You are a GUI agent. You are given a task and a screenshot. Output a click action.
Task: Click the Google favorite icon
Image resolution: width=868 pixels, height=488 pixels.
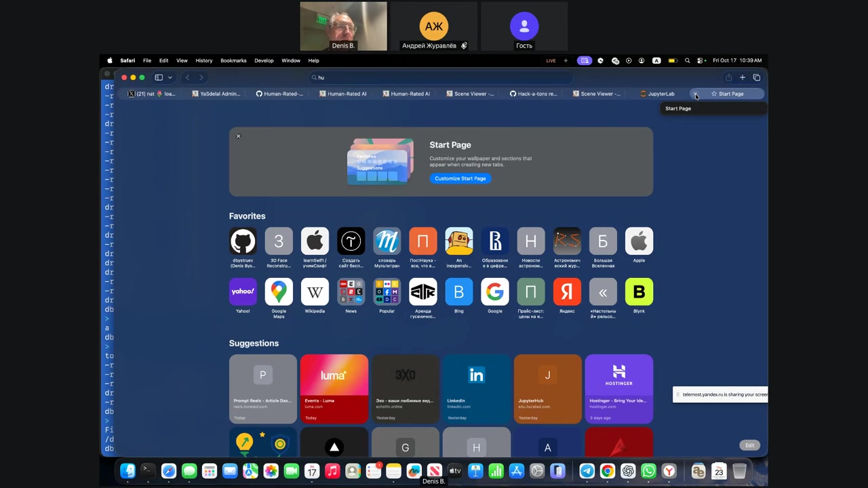(x=495, y=292)
